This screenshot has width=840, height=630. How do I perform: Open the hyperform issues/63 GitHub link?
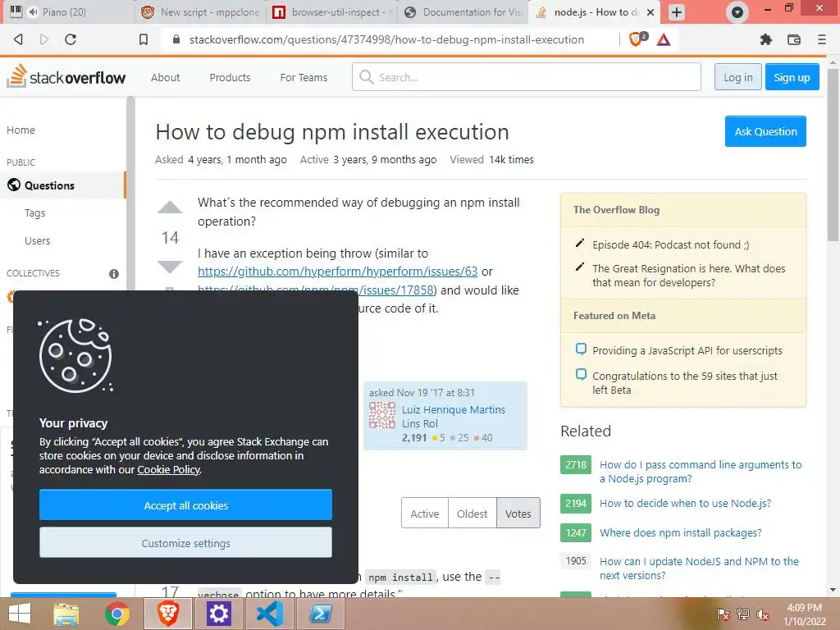tap(337, 272)
